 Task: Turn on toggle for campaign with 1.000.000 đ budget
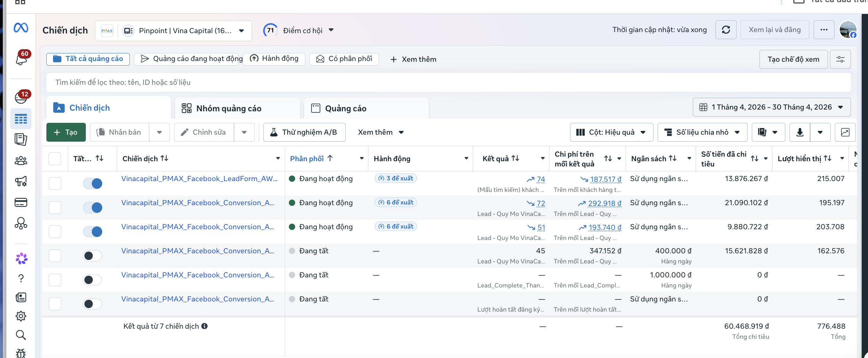92,279
